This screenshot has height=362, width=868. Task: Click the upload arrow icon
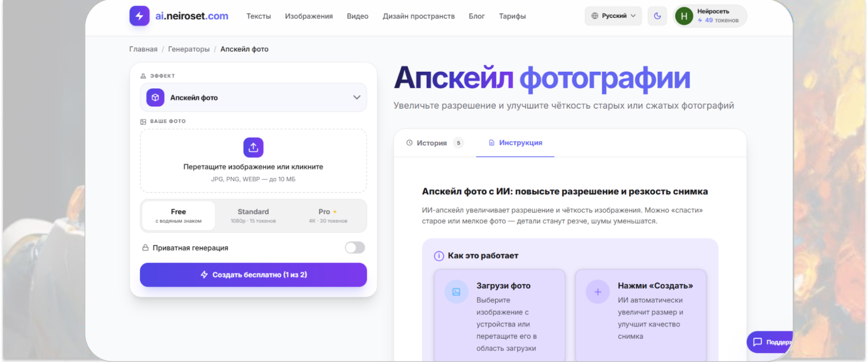coord(253,147)
